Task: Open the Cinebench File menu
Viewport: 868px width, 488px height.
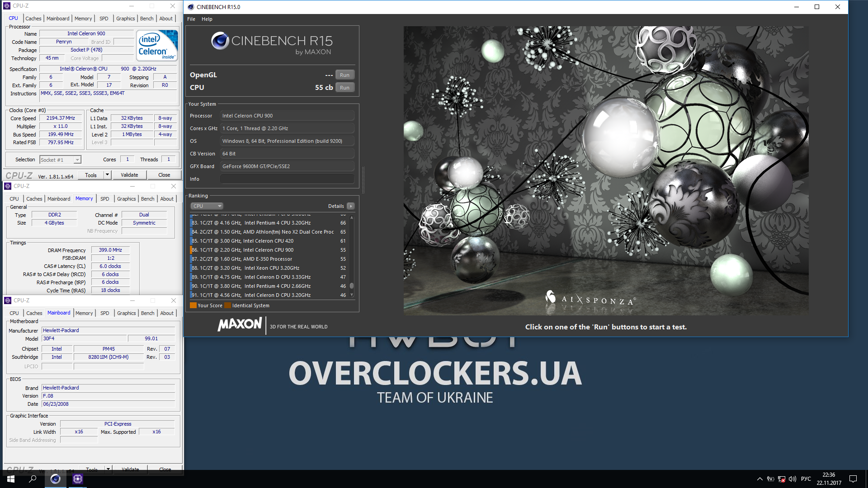Action: pos(191,19)
